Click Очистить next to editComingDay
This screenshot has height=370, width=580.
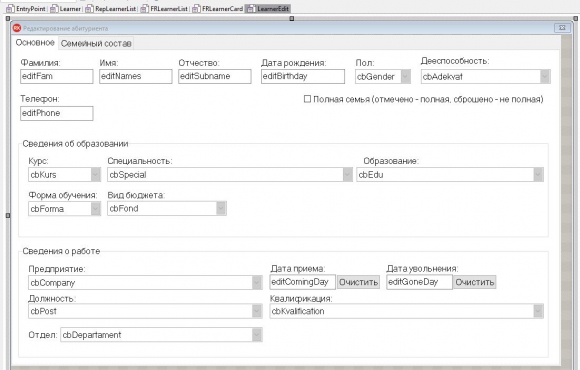(358, 282)
